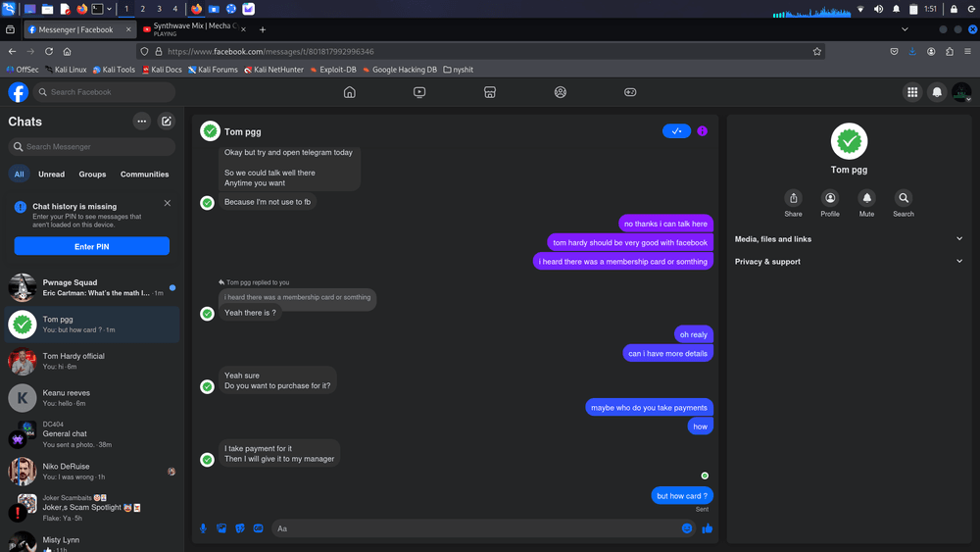The height and width of the screenshot is (552, 980).
Task: Click the 'but how card ?' message bubble
Action: 682,496
